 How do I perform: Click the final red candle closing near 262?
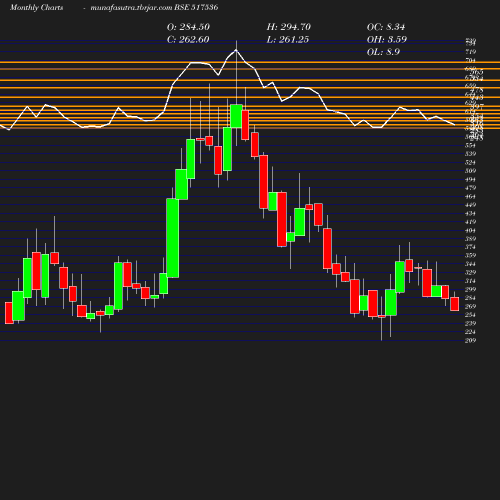click(455, 304)
